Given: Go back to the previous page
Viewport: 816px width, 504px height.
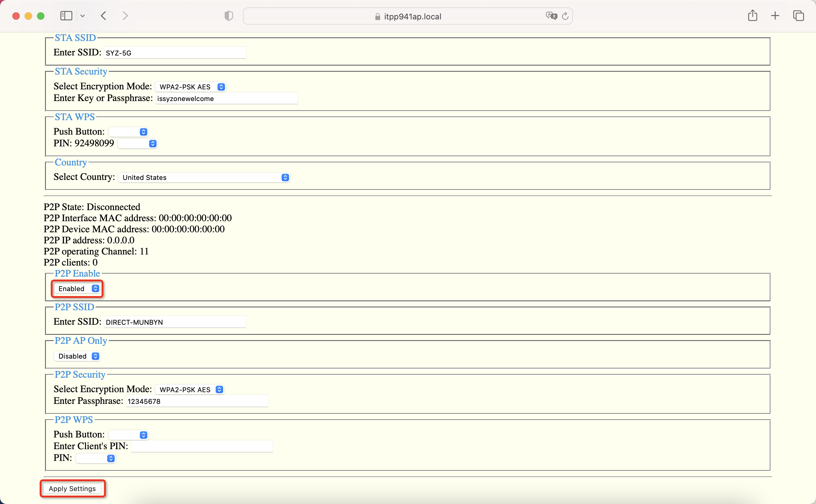Looking at the screenshot, I should coord(104,16).
